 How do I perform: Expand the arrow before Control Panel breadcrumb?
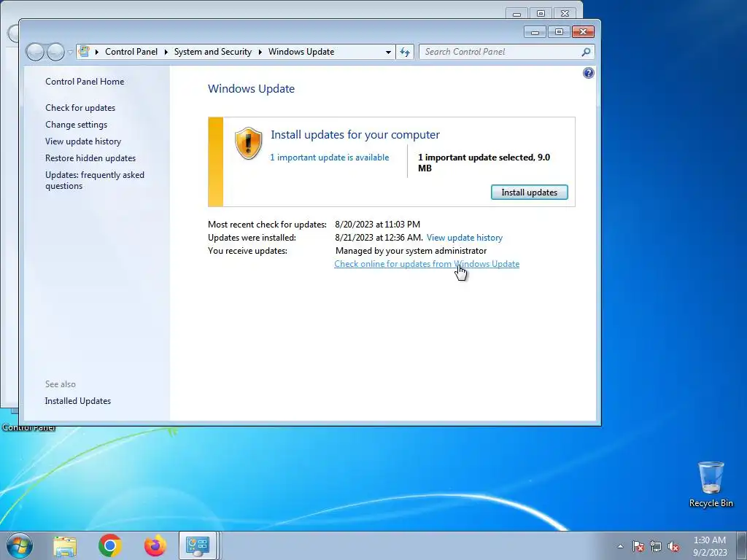[97, 52]
